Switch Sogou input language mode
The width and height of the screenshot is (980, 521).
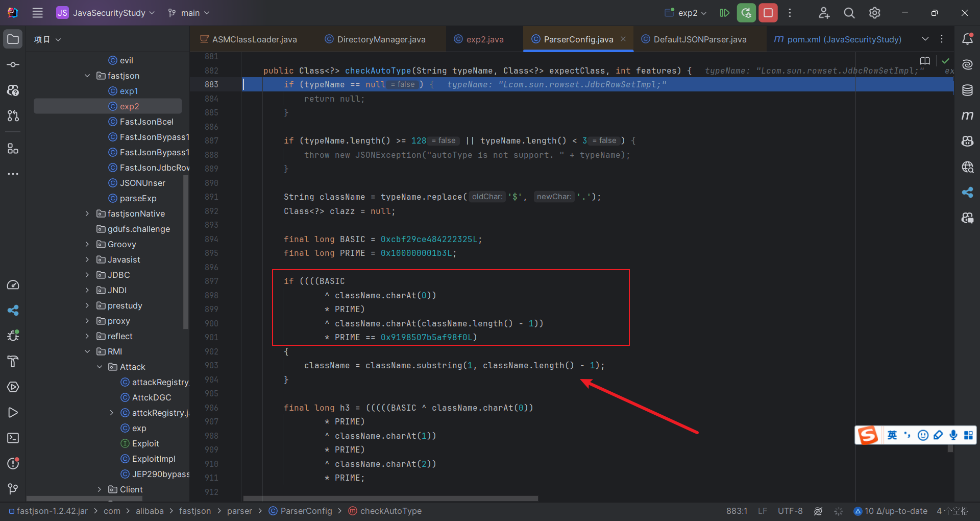point(892,435)
